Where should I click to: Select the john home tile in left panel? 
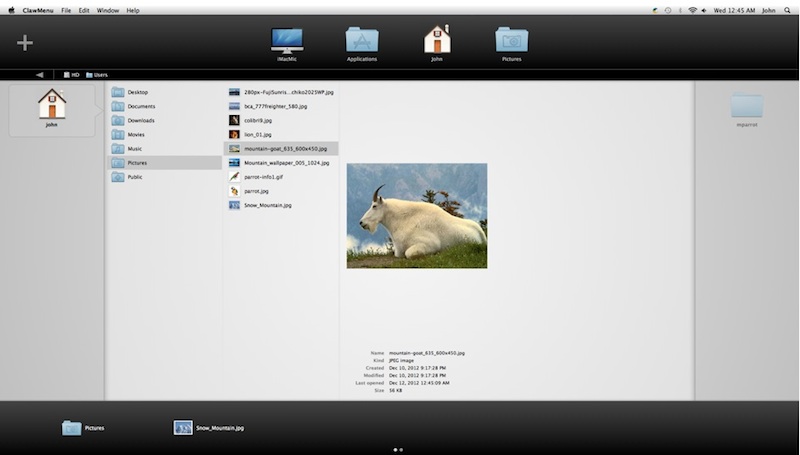[51, 109]
